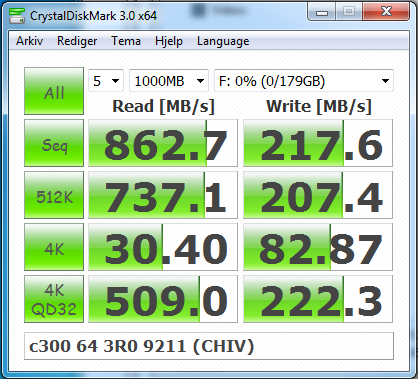Open the Arkiv menu
The height and width of the screenshot is (379, 418).
(x=30, y=41)
